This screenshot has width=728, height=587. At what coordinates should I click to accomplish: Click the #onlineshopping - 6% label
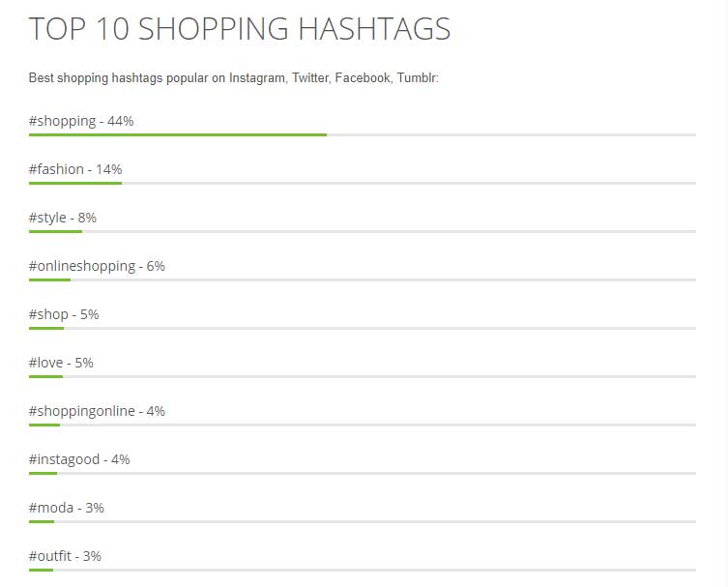click(97, 266)
